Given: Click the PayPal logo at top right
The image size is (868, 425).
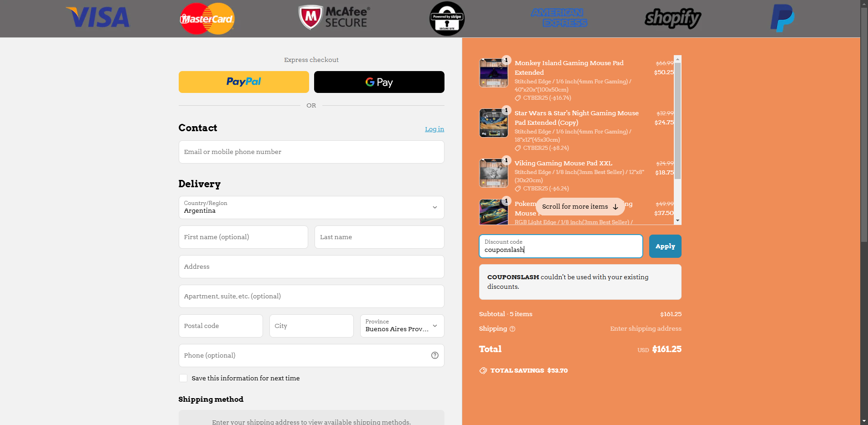Looking at the screenshot, I should pos(782,18).
